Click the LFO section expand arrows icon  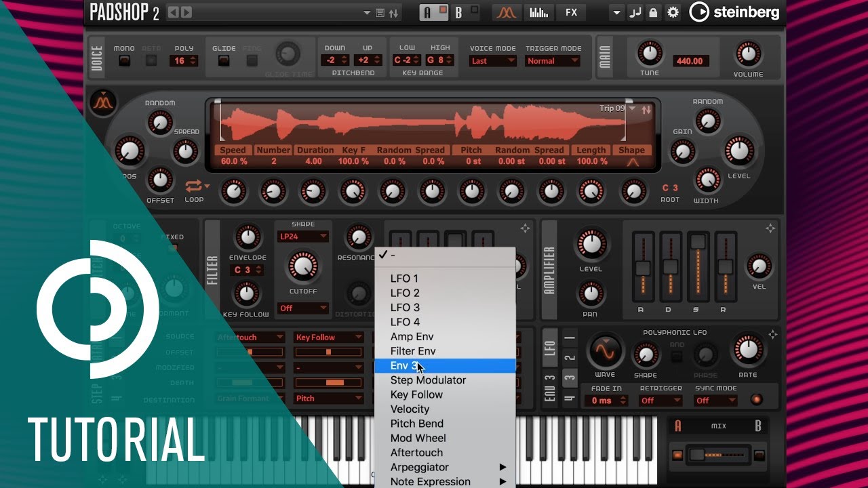click(772, 334)
